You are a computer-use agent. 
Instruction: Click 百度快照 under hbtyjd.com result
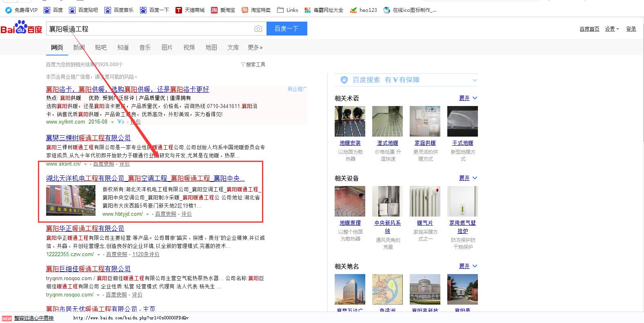(x=166, y=214)
